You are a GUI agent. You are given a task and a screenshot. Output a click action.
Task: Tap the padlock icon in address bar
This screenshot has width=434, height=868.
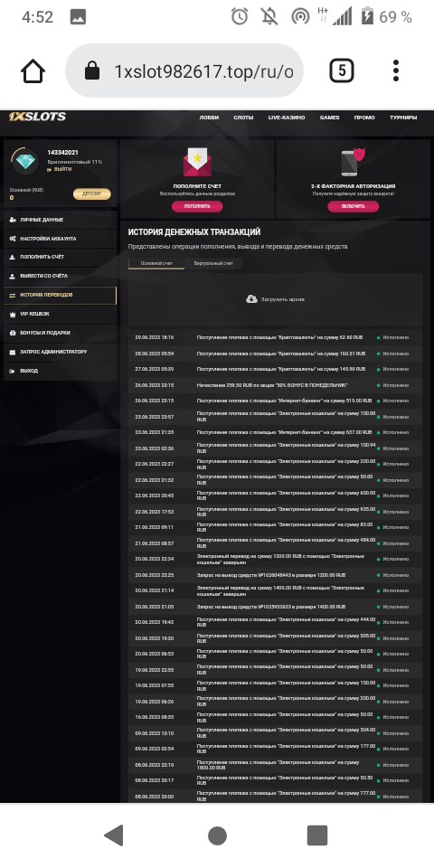pyautogui.click(x=92, y=71)
